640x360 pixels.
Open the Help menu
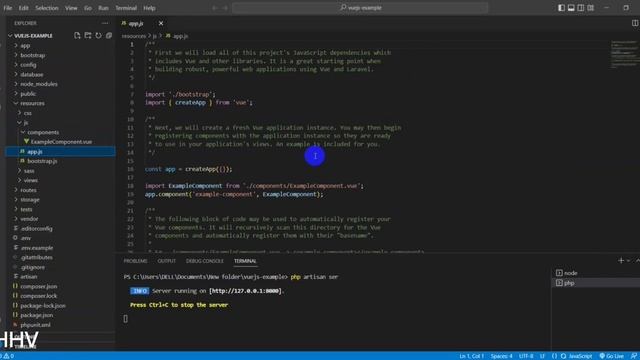click(149, 8)
